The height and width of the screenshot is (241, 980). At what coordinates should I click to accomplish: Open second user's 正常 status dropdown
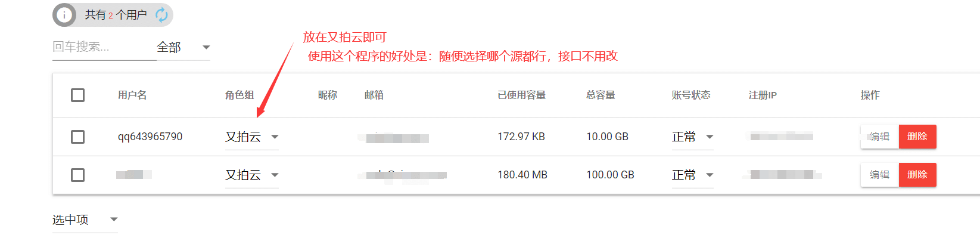(x=692, y=175)
